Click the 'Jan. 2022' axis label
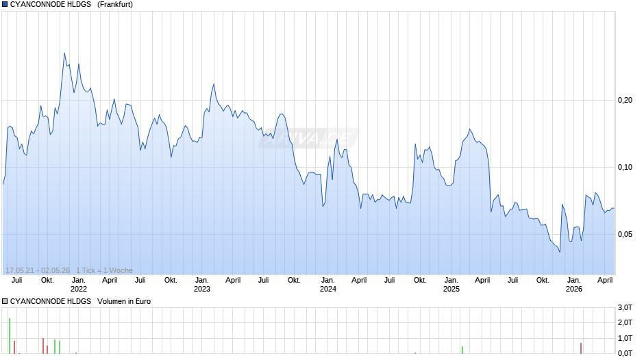The width and height of the screenshot is (644, 360). click(x=79, y=285)
